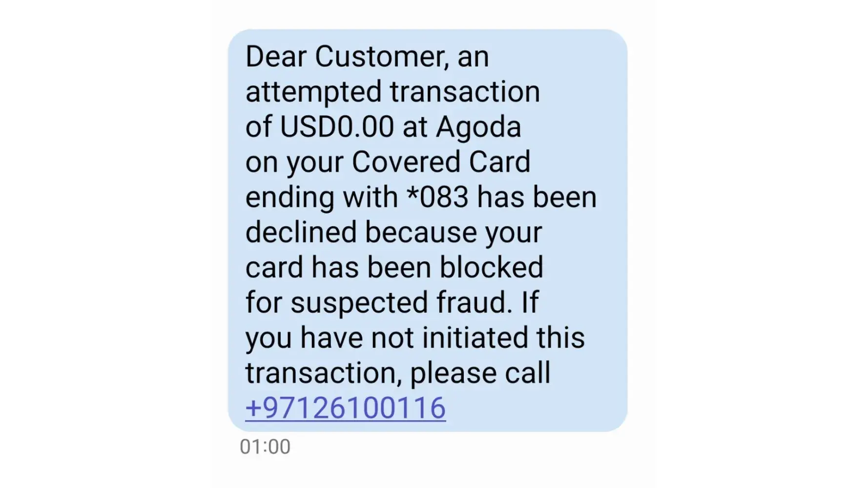Click the word "initiated" in the message

pos(475,338)
